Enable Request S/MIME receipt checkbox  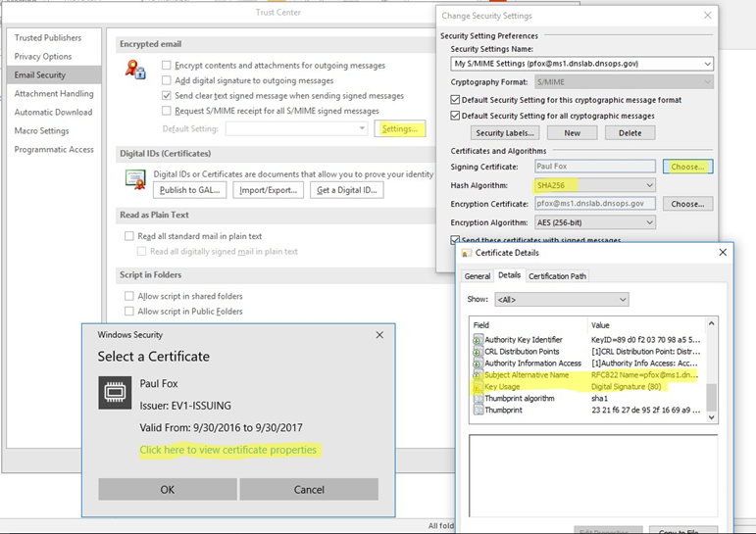(167, 111)
